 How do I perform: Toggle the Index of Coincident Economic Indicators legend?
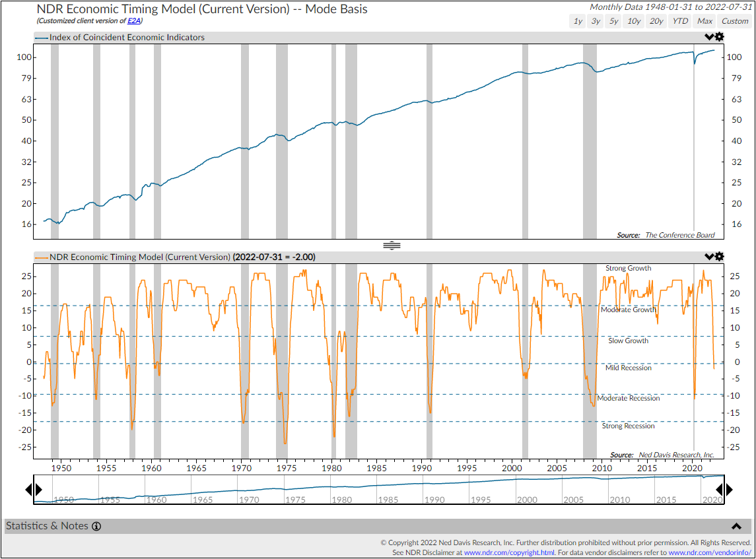(x=120, y=37)
